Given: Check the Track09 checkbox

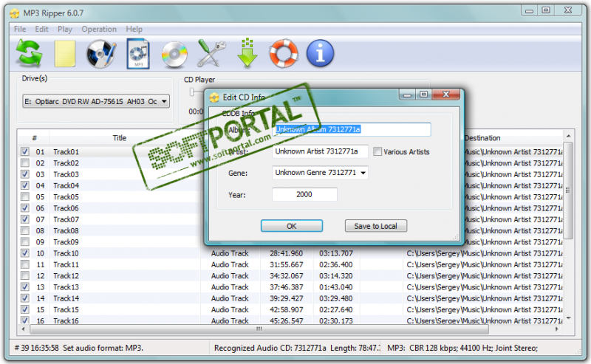Looking at the screenshot, I should [25, 241].
